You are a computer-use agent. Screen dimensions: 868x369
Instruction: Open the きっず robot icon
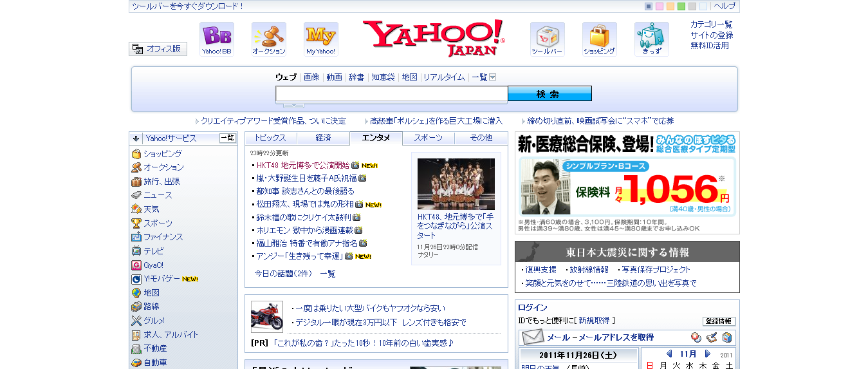[x=652, y=39]
